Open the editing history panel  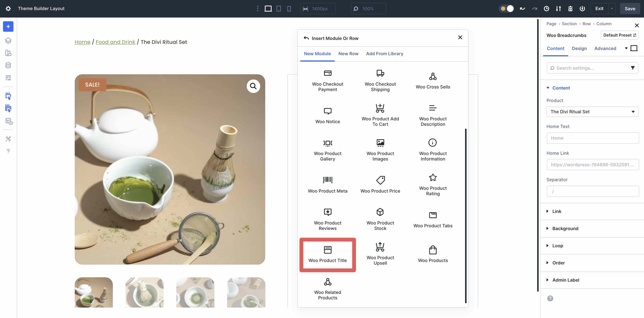click(546, 9)
